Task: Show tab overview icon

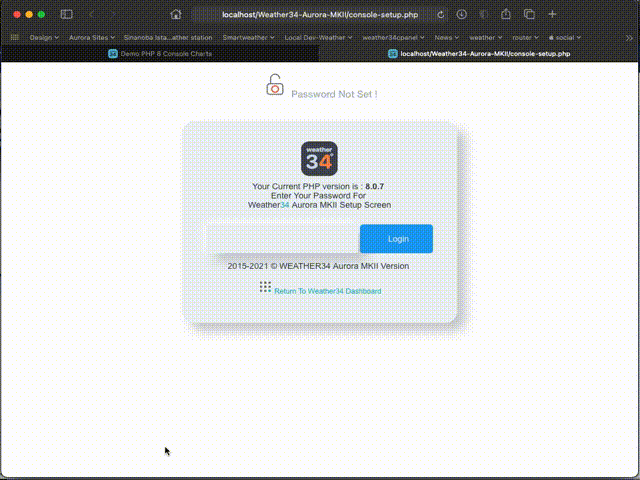Action: click(529, 14)
